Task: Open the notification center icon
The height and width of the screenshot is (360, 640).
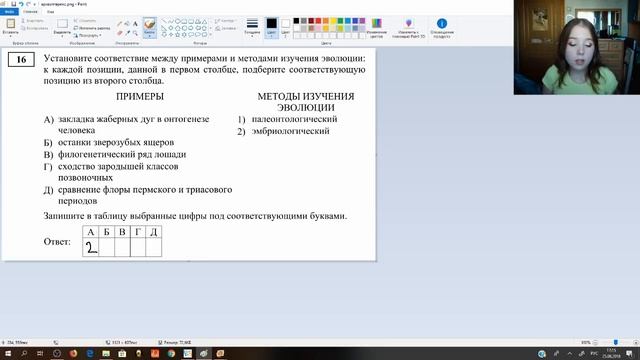Action: [x=629, y=353]
